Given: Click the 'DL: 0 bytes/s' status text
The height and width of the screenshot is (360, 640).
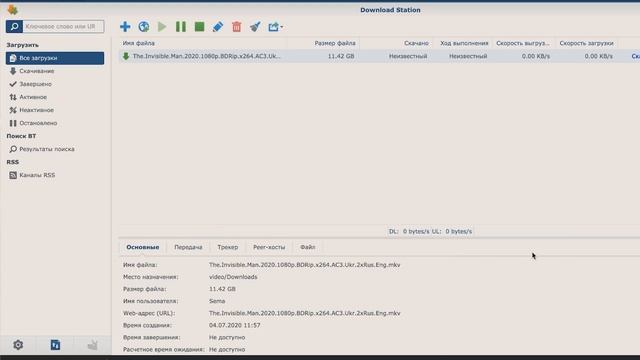Looking at the screenshot, I should pos(409,231).
